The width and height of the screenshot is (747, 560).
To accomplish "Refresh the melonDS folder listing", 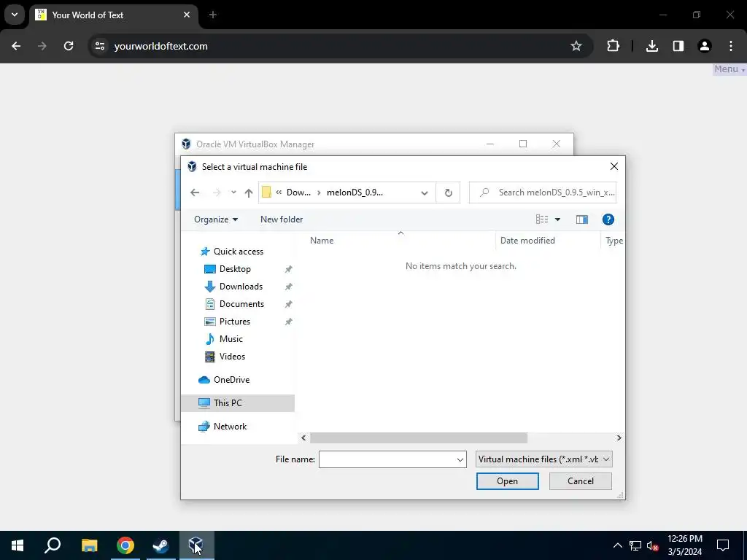I will pos(449,192).
